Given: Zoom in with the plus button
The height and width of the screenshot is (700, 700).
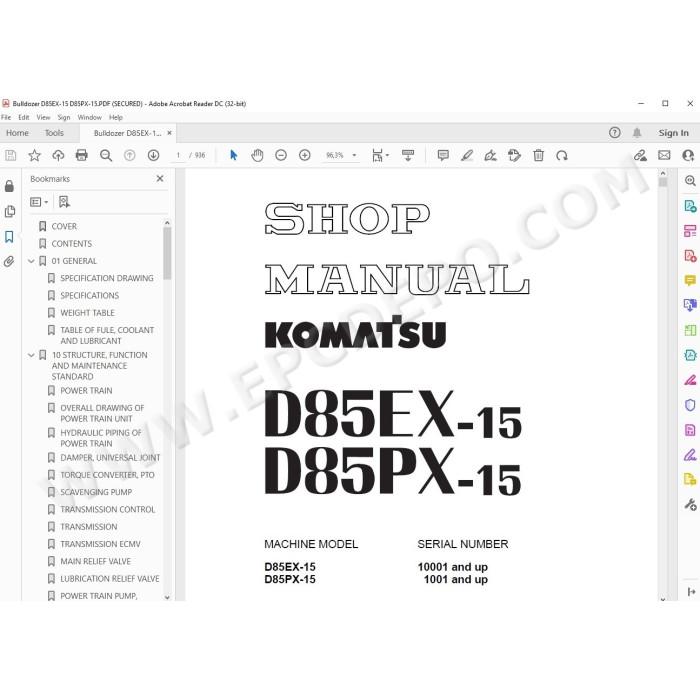Looking at the screenshot, I should [304, 155].
